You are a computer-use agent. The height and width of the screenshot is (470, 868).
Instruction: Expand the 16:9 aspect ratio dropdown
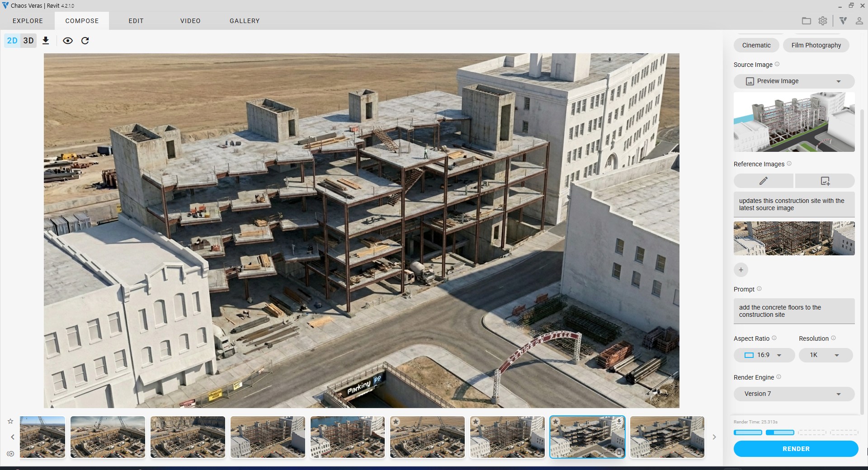click(x=764, y=355)
